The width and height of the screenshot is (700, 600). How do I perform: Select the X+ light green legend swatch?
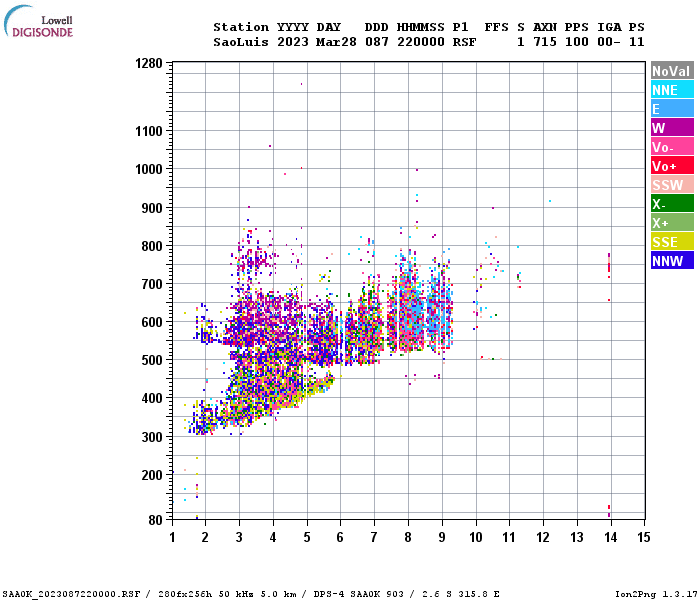click(x=672, y=222)
